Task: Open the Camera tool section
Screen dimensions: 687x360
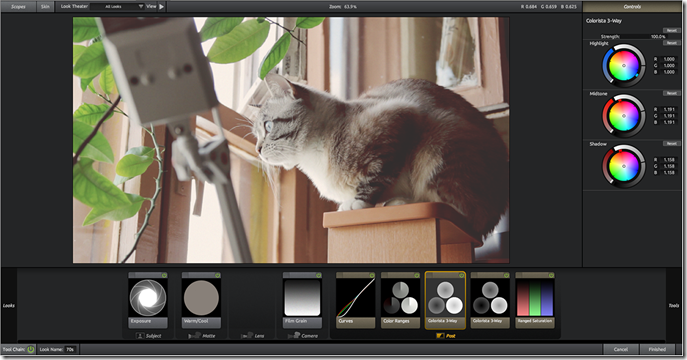Action: (303, 335)
